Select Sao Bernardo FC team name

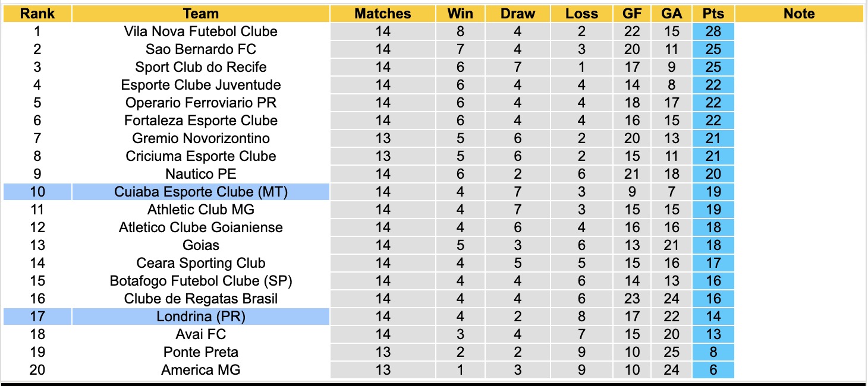[201, 49]
